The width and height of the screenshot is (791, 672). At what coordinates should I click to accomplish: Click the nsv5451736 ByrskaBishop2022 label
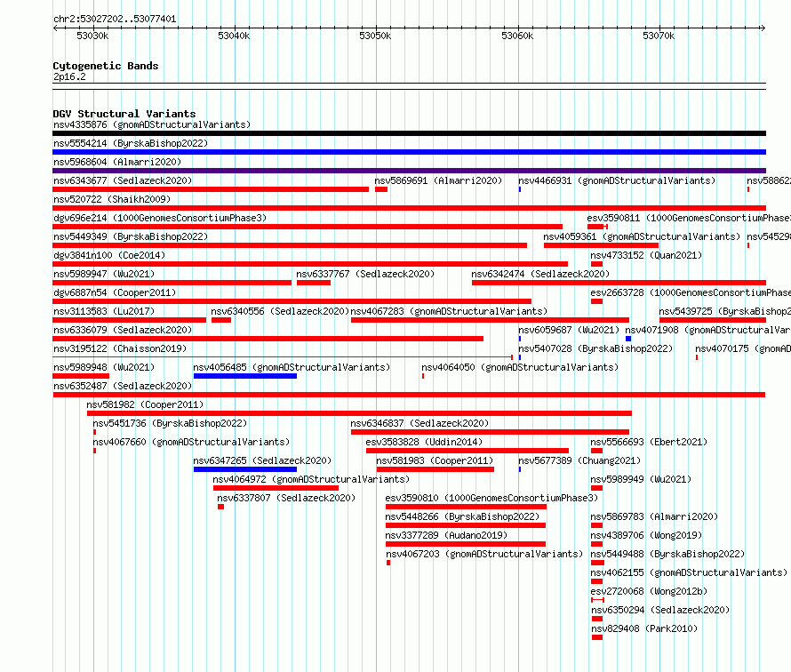pos(170,423)
